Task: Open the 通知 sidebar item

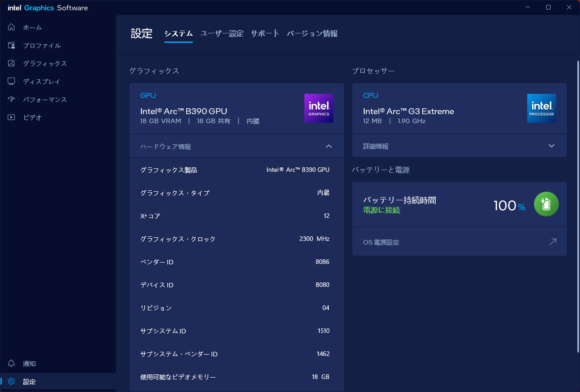Action: pyautogui.click(x=58, y=364)
